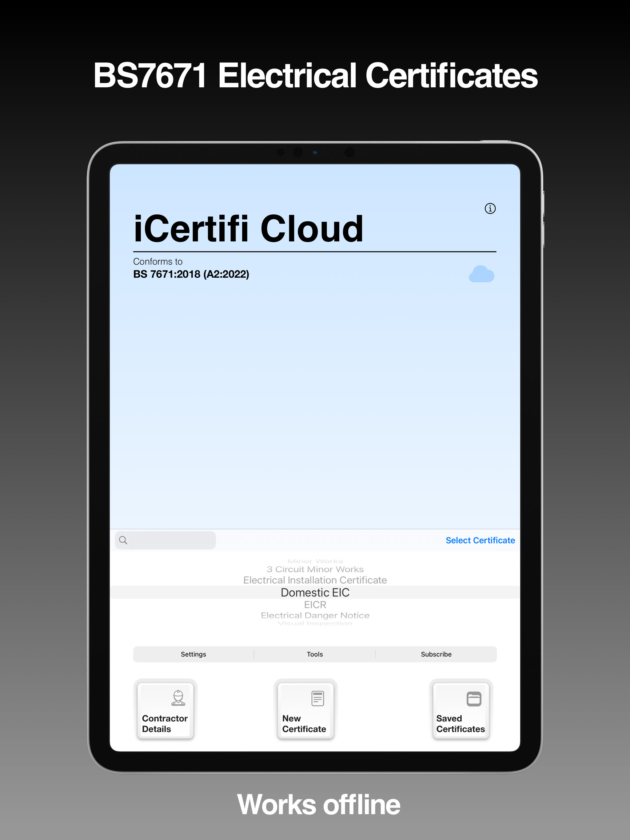The width and height of the screenshot is (630, 840).
Task: Open the info circle icon
Action: point(490,208)
